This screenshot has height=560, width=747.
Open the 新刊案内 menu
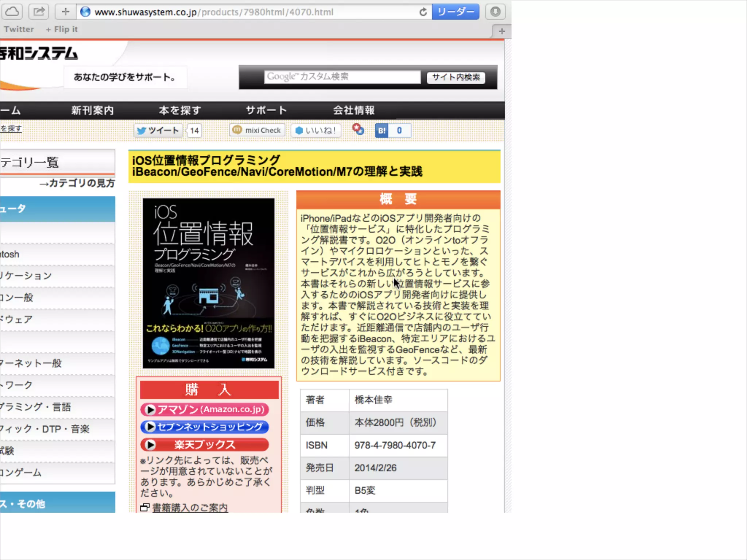[93, 110]
